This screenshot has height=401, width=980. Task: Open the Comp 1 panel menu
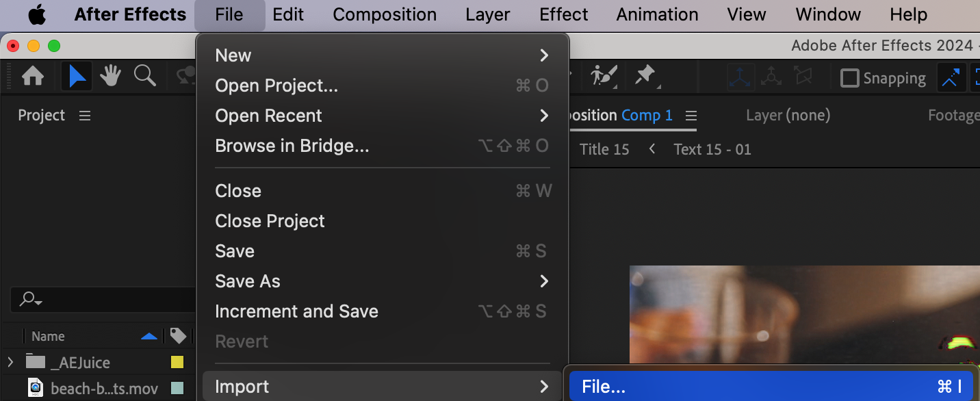[691, 116]
